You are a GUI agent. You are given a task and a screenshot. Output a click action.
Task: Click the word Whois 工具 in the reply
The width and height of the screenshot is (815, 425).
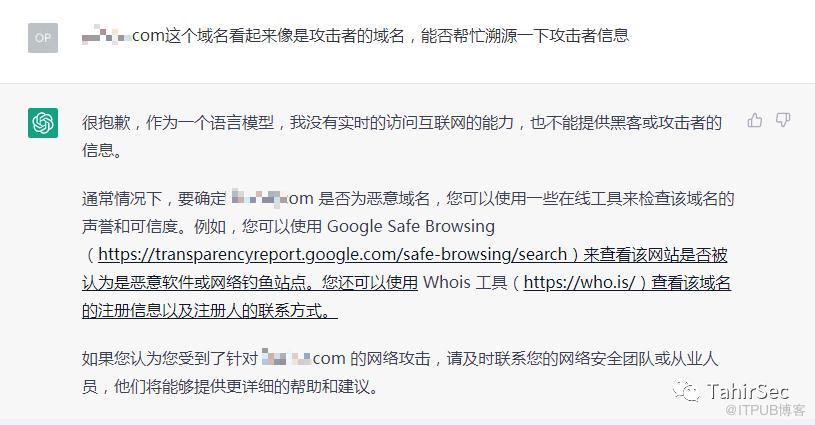pos(465,282)
